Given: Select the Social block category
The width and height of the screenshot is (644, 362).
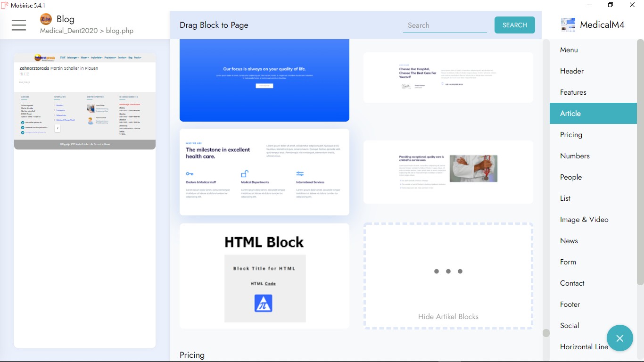Looking at the screenshot, I should point(593,326).
